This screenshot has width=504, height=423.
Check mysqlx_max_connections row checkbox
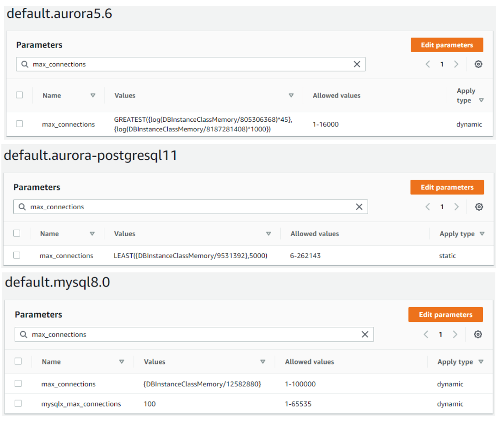pyautogui.click(x=18, y=403)
